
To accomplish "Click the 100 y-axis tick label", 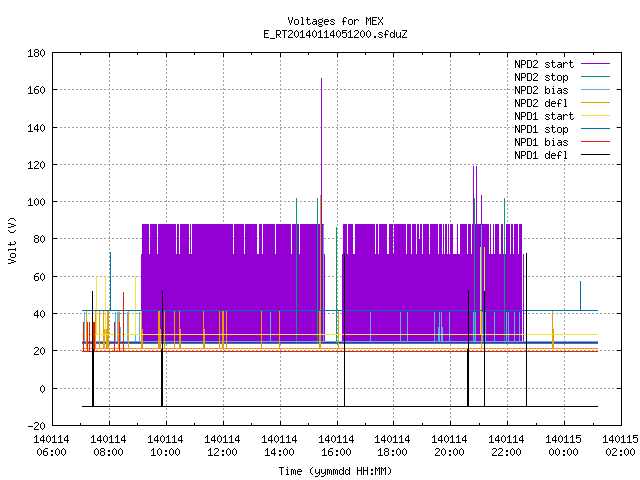I will point(36,202).
